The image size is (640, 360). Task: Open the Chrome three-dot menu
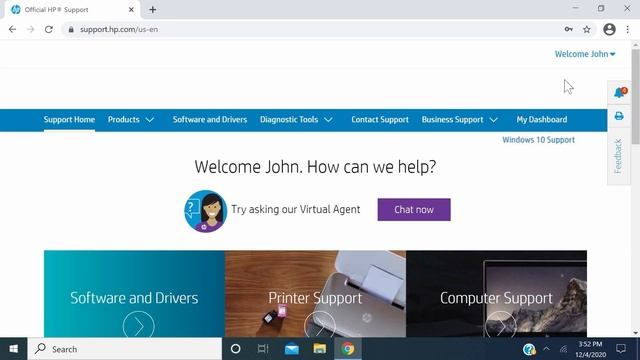(x=628, y=29)
